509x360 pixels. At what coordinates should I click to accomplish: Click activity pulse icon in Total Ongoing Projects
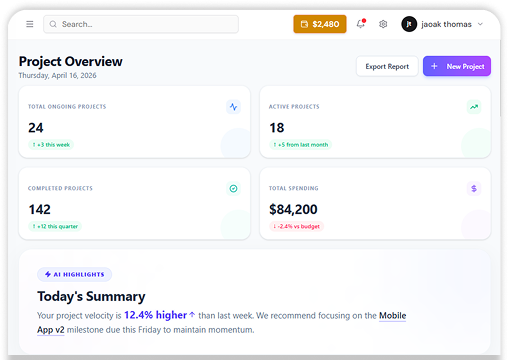pos(233,107)
